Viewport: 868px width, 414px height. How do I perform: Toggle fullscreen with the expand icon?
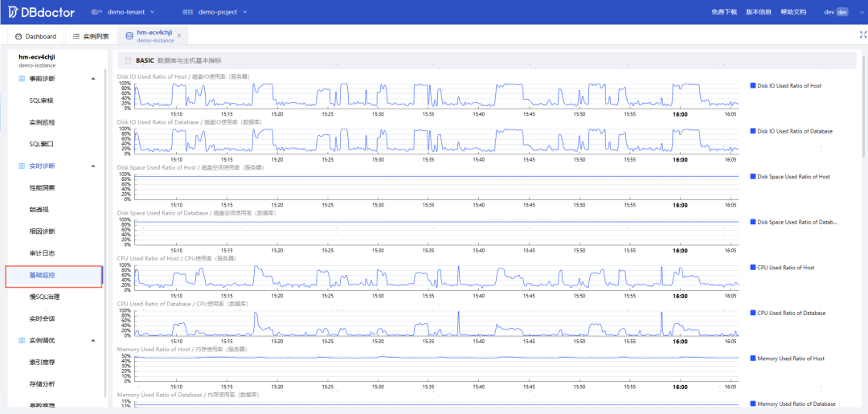click(862, 35)
